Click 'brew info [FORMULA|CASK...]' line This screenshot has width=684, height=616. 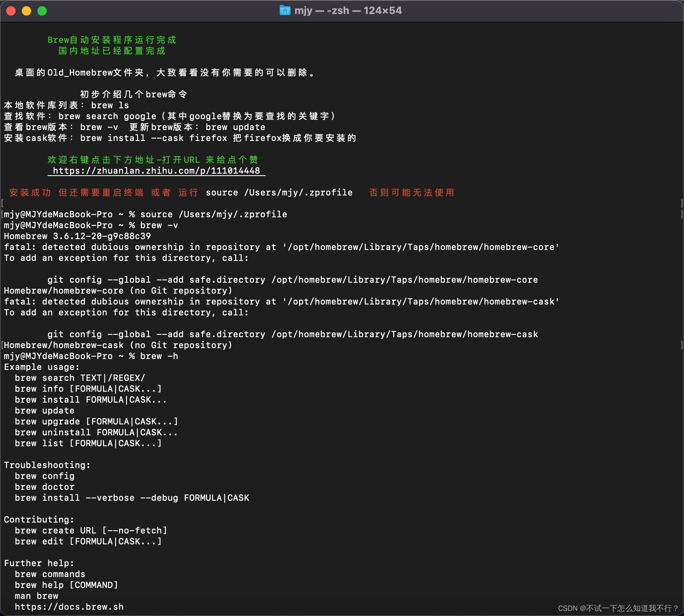(88, 389)
